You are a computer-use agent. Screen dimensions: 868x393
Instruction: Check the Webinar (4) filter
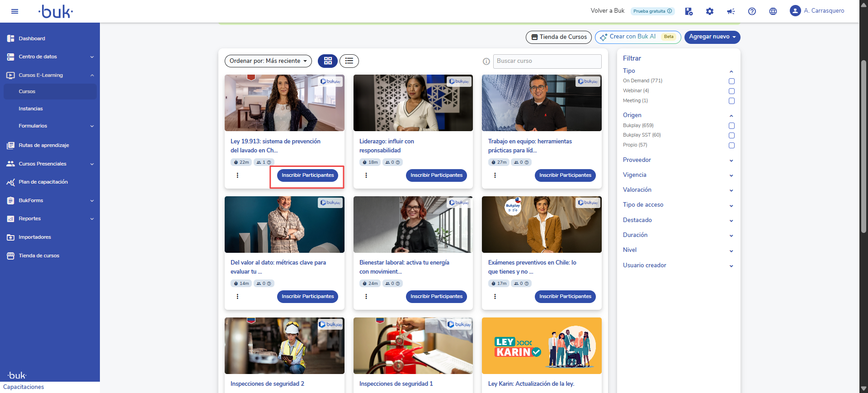pyautogui.click(x=731, y=91)
